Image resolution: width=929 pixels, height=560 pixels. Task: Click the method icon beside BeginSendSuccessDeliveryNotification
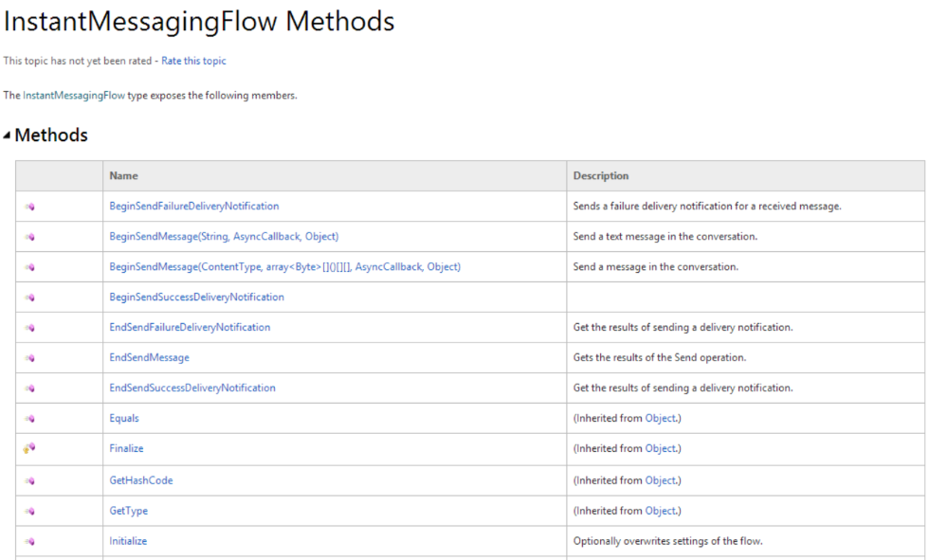click(29, 298)
